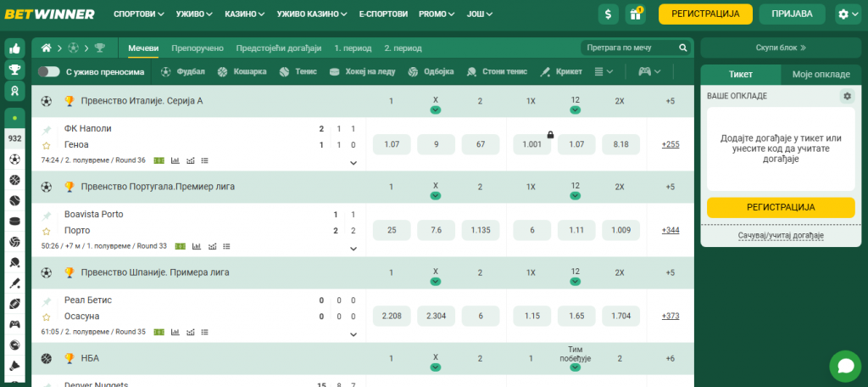Select the American football sidebar icon
The image size is (868, 387).
click(14, 304)
